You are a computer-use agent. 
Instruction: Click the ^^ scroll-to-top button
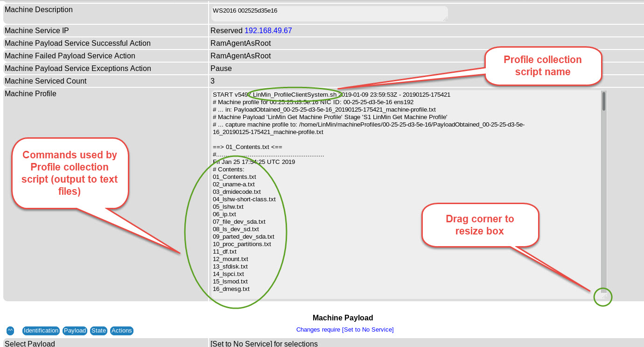tap(10, 331)
